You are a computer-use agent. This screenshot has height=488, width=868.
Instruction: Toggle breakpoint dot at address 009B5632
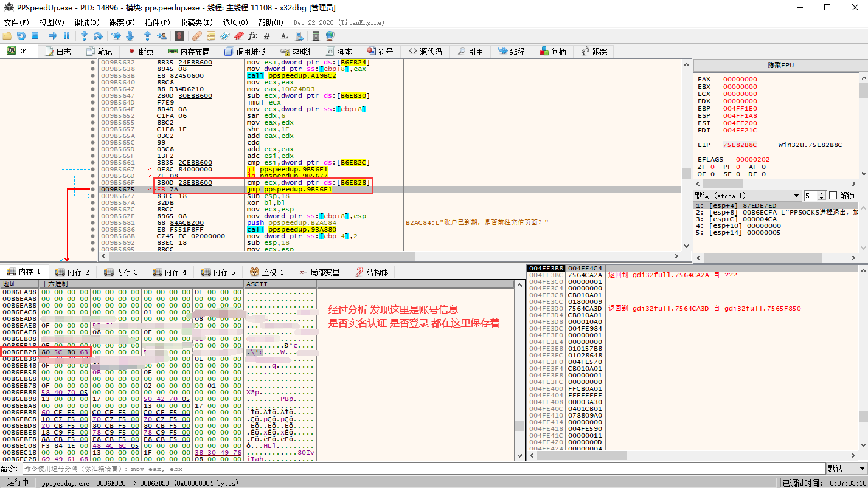(x=92, y=63)
